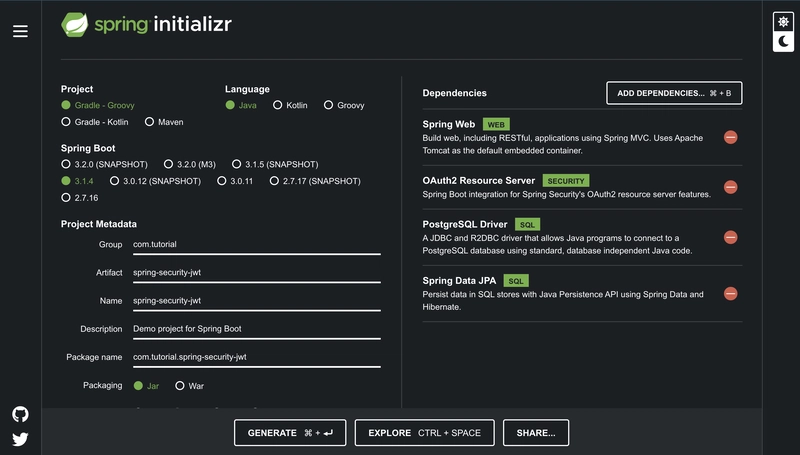
Task: Remove the PostgreSQL Driver dependency
Action: 731,237
